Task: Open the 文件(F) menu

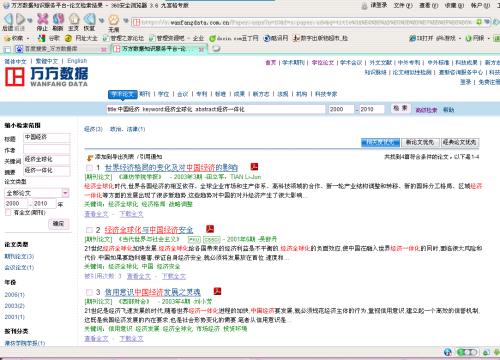Action: tap(403, 6)
